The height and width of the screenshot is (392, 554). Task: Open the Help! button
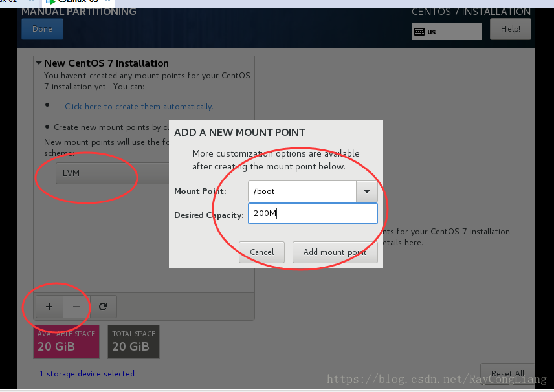click(x=510, y=29)
